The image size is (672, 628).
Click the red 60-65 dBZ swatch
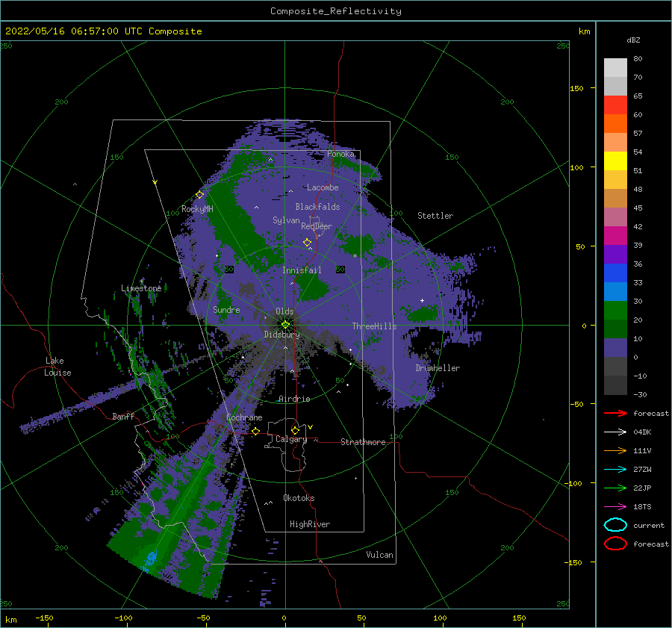[615, 105]
